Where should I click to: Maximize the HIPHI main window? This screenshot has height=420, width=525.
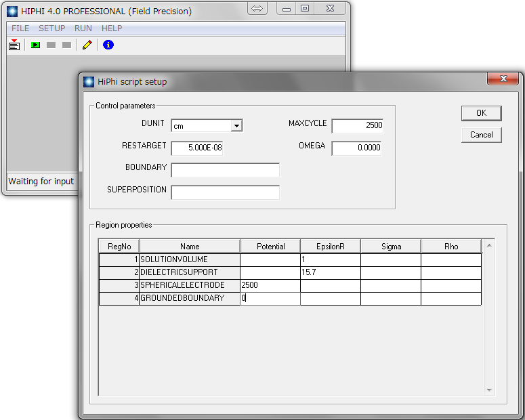[x=305, y=8]
